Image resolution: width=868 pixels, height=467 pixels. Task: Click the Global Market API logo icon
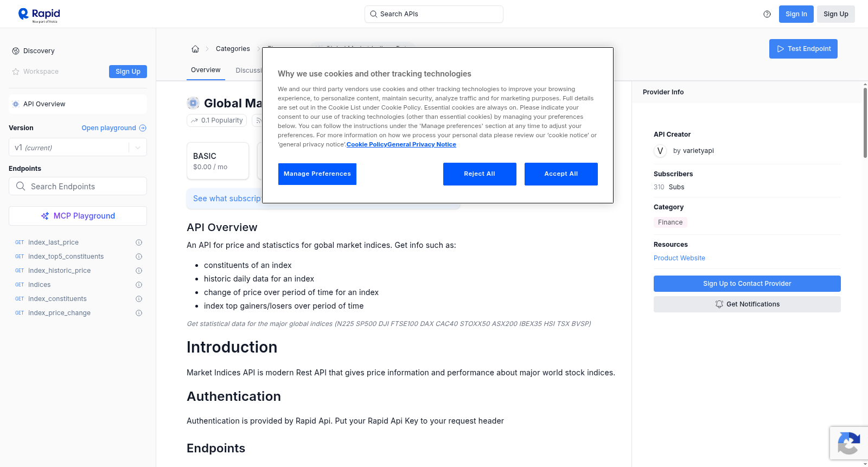pos(193,103)
